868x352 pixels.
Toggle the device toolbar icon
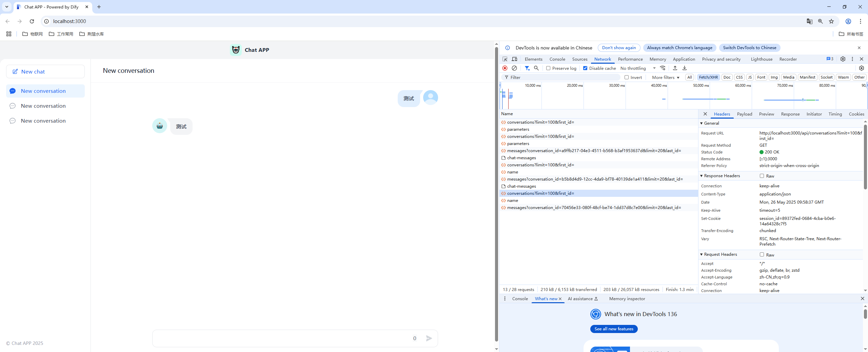pos(514,59)
